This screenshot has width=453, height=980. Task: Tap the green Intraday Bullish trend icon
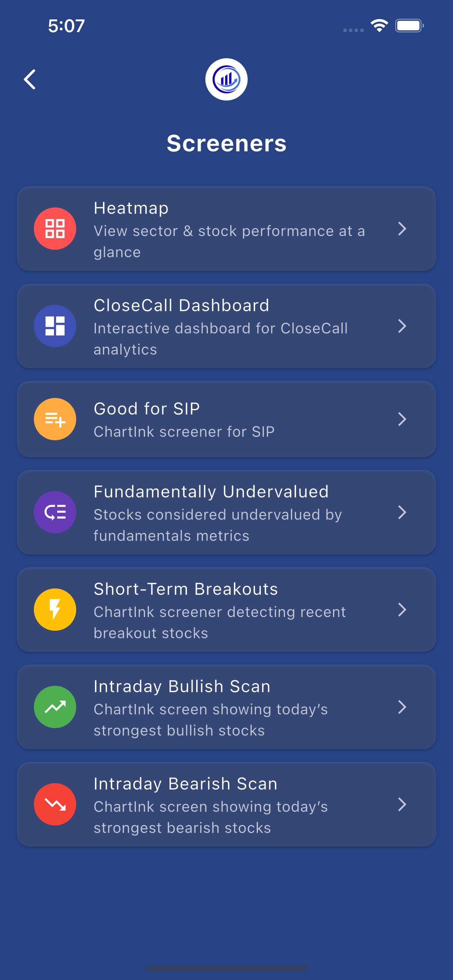pyautogui.click(x=55, y=707)
